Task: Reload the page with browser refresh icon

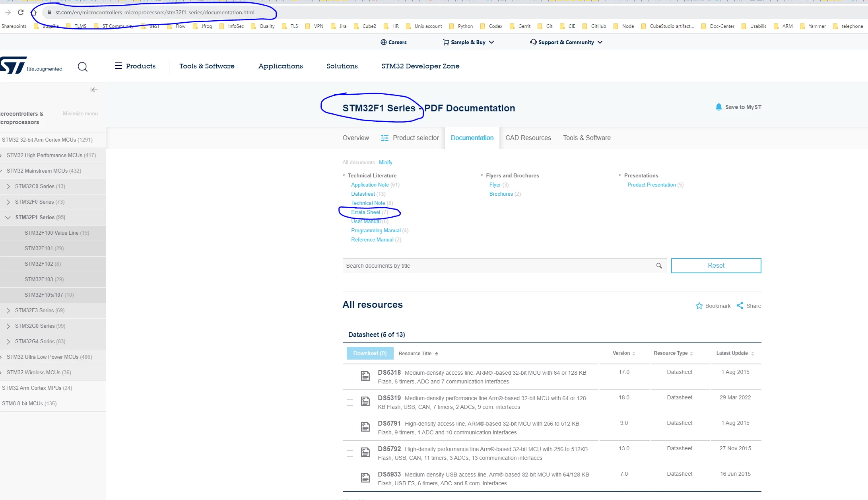Action: tap(21, 12)
